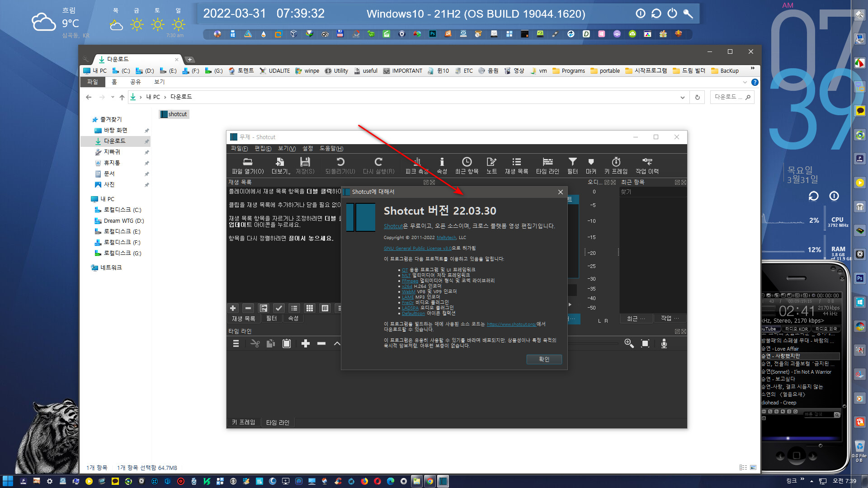Click the Open File icon in Shotcut

tap(247, 165)
